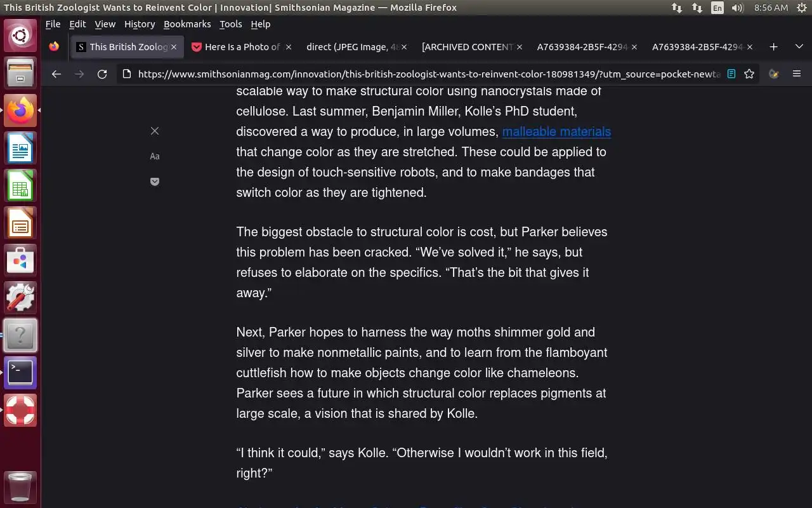
Task: Launch LibreOffice Writer from the dock
Action: [x=20, y=148]
